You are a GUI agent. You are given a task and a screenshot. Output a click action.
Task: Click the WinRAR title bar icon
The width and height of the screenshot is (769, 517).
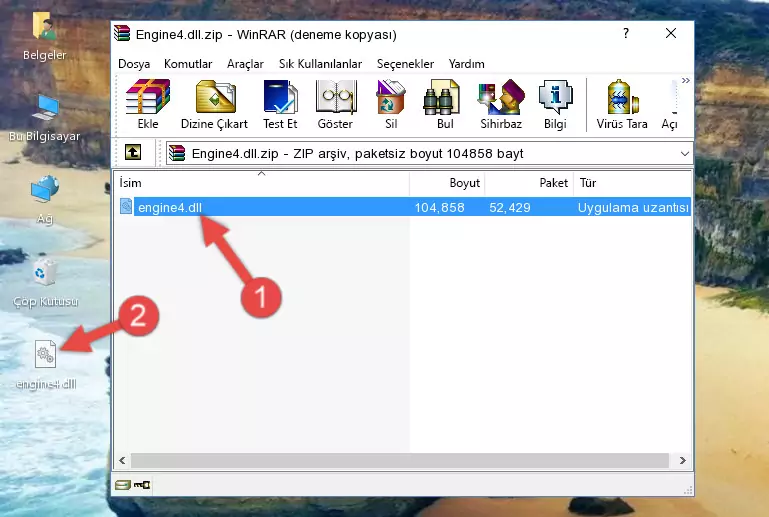click(122, 33)
